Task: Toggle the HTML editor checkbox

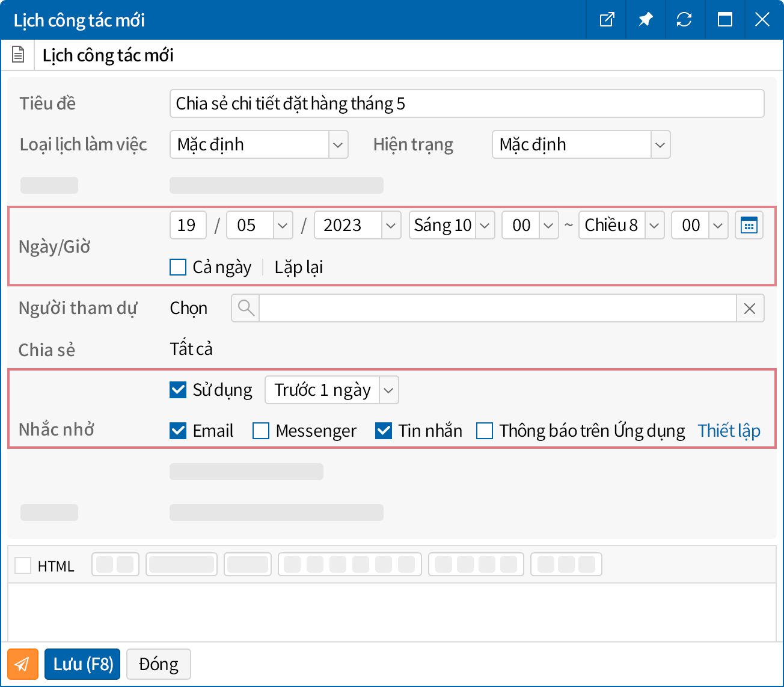Action: [23, 565]
